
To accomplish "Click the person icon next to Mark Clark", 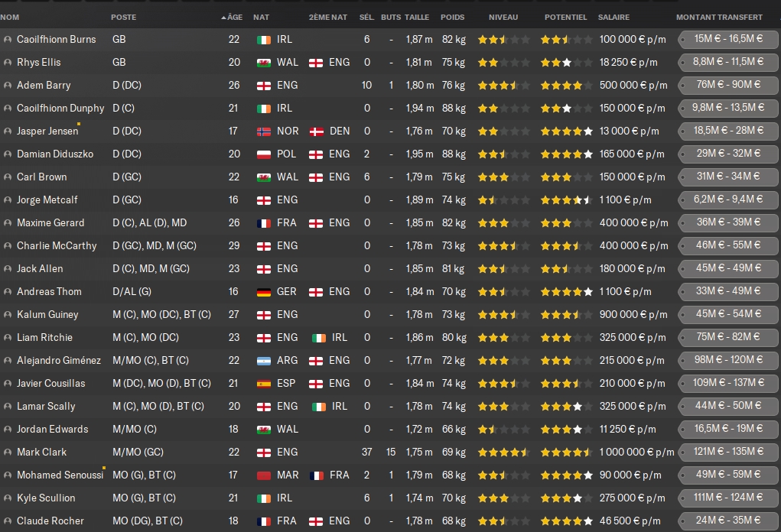I will point(8,452).
